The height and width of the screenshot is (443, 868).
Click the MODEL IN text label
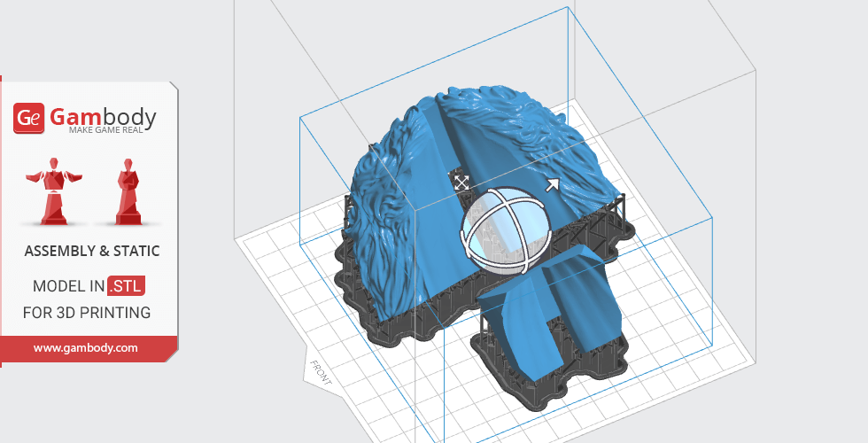coord(68,286)
